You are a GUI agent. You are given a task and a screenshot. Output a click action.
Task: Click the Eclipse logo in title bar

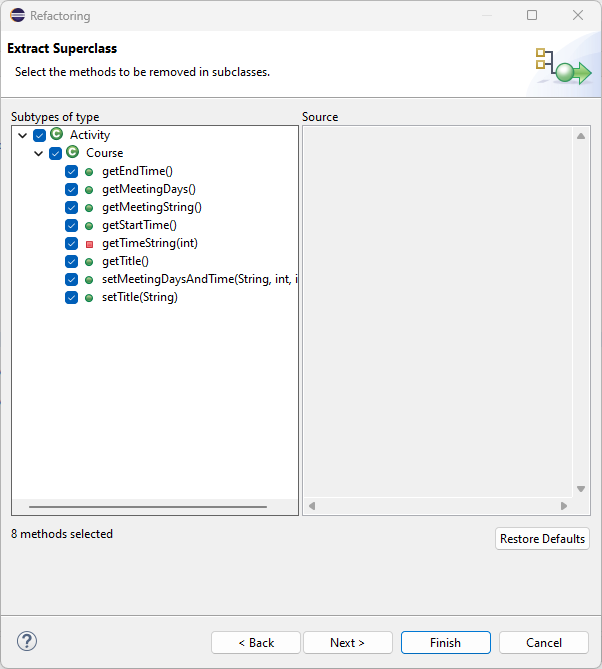pos(17,15)
